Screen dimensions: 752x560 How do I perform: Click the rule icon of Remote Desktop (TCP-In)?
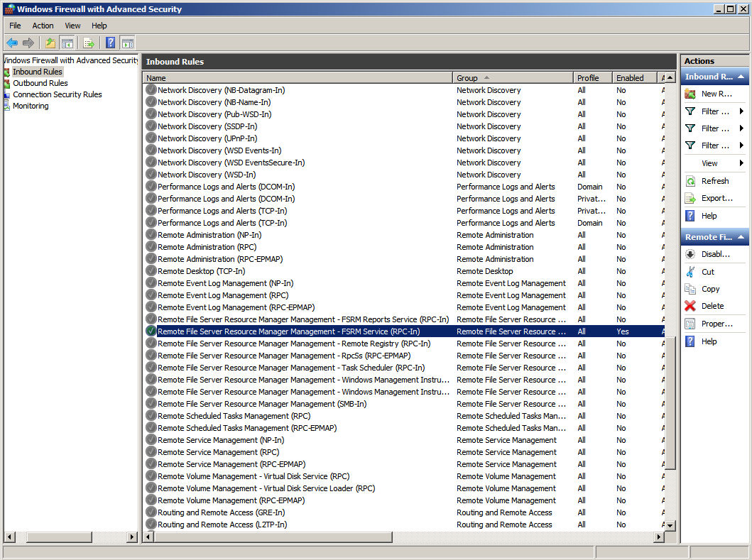151,271
